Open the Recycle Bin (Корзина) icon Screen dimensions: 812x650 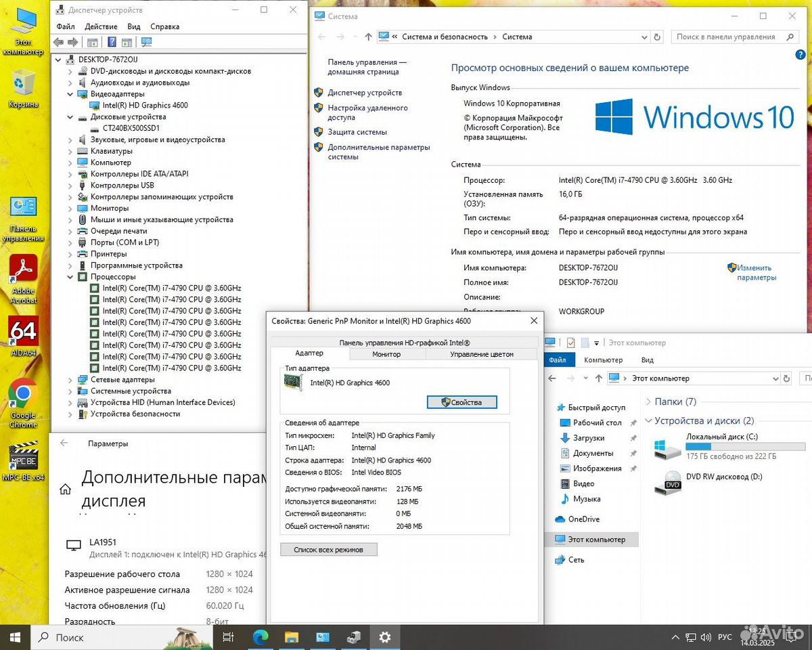pyautogui.click(x=23, y=88)
